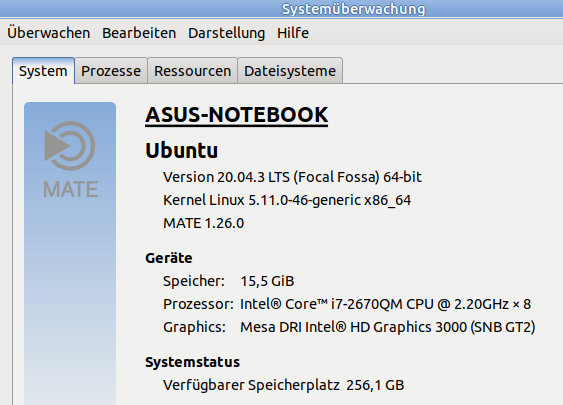This screenshot has width=563, height=405.
Task: Click the Speicher label
Action: tap(194, 281)
